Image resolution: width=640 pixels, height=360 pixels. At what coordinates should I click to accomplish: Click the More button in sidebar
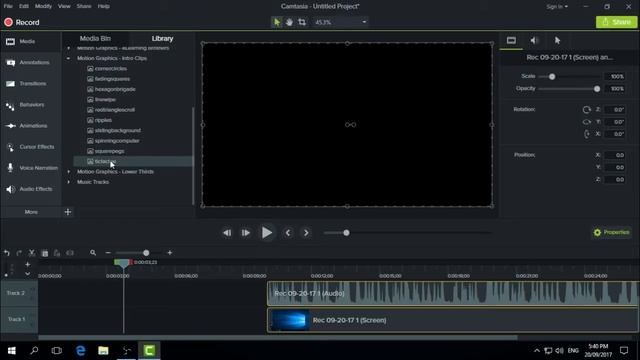(x=31, y=212)
